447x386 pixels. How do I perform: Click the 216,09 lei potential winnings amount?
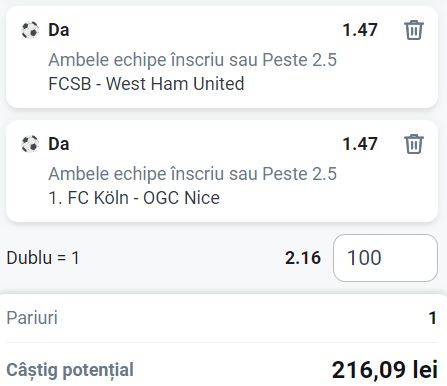tap(385, 370)
